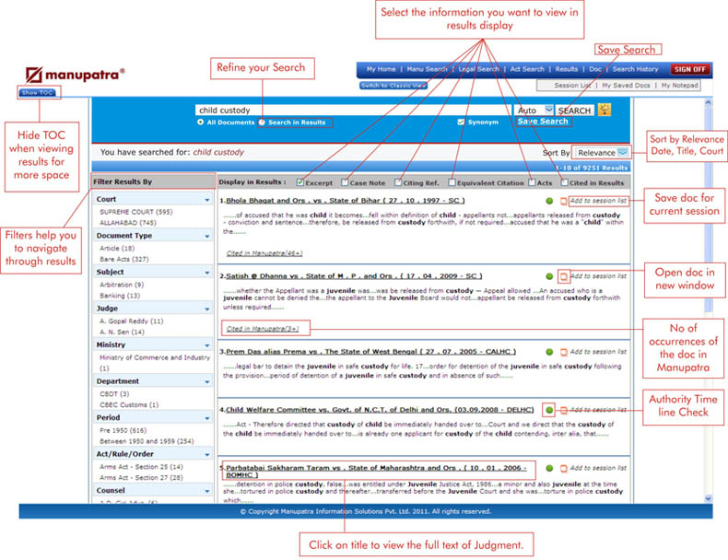Open Satish @ Dhanna vs State of M.P. judgment
The image size is (728, 560).
point(354,276)
